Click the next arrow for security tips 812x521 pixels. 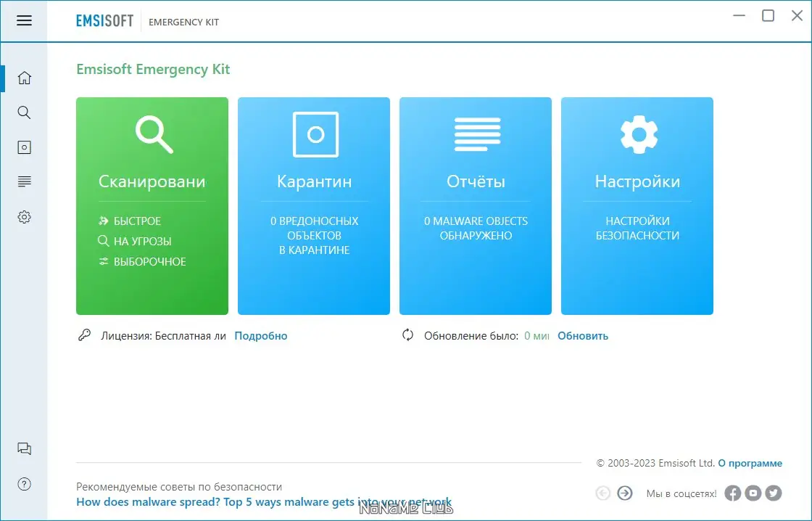(623, 493)
